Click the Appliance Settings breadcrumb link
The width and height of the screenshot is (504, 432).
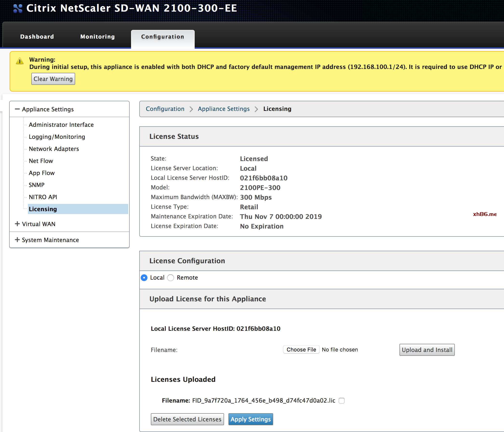click(x=224, y=109)
